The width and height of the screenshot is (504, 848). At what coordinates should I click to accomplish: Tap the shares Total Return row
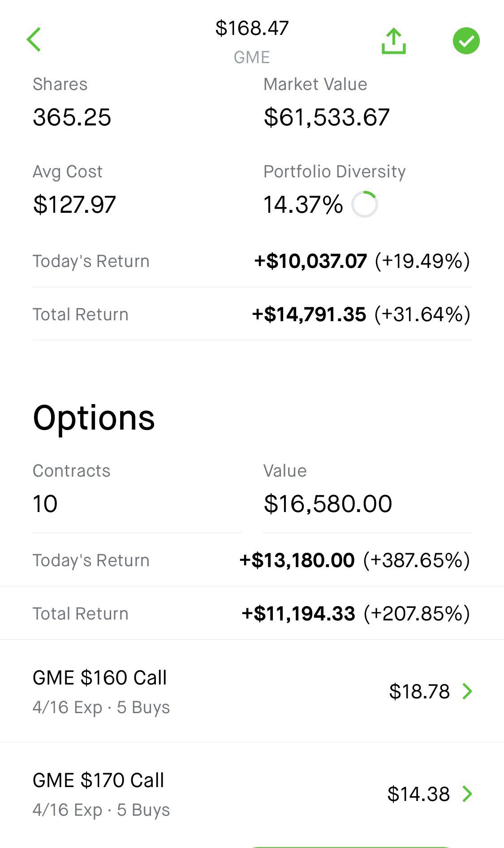point(252,314)
